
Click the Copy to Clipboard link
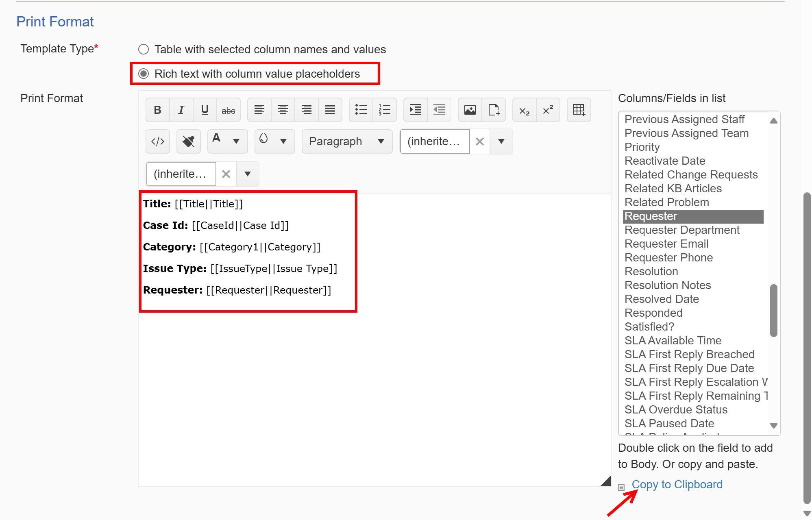(x=677, y=485)
